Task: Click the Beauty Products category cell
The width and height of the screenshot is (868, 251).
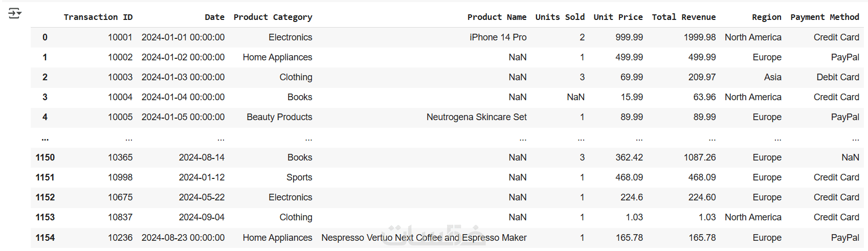Action: tap(279, 117)
